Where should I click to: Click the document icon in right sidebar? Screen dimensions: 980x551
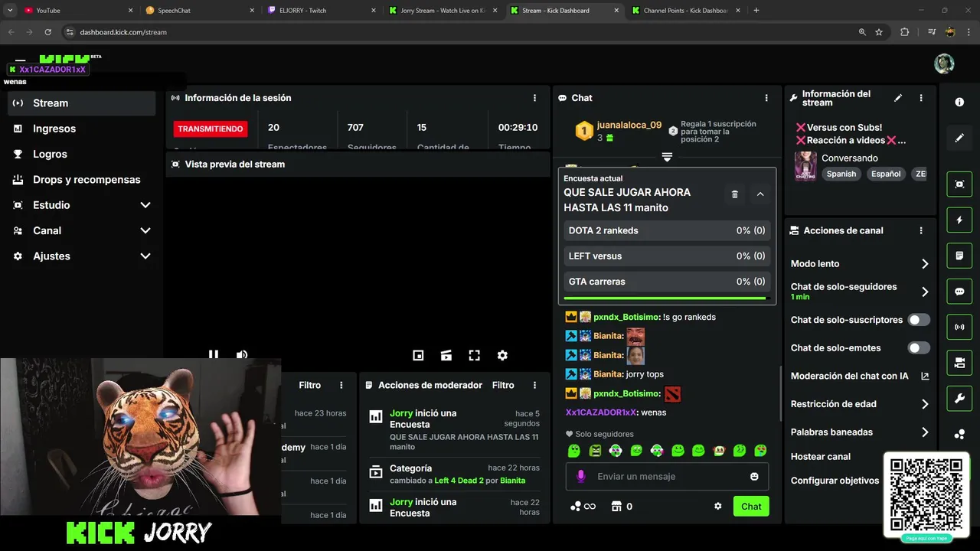(959, 256)
